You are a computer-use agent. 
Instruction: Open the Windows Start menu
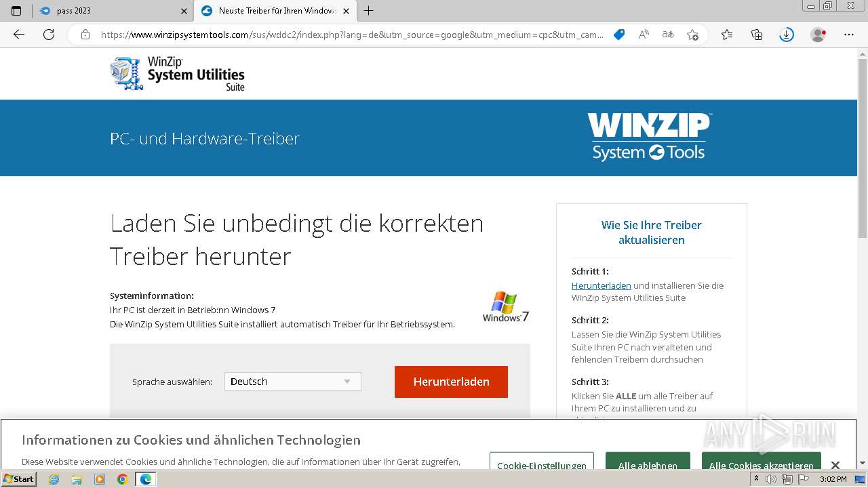[19, 479]
